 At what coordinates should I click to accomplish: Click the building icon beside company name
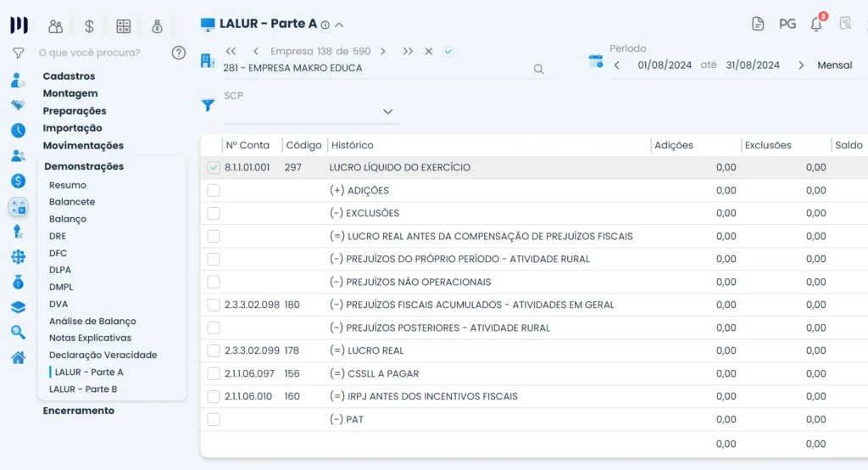(207, 61)
